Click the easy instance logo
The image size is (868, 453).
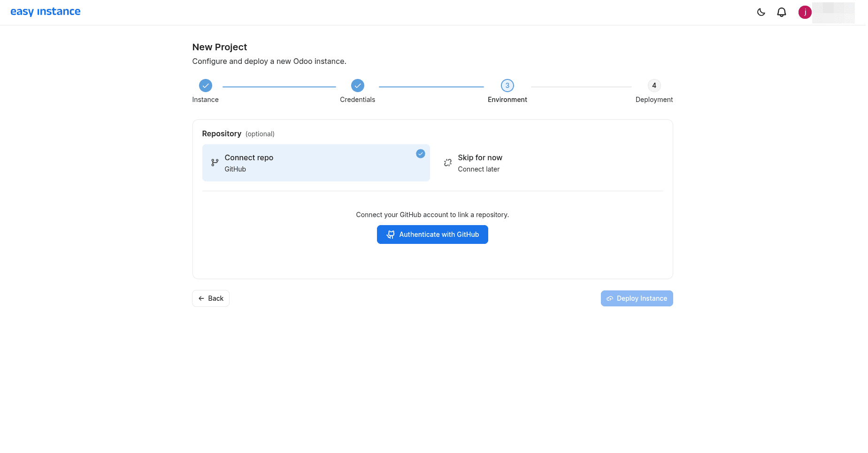[46, 12]
